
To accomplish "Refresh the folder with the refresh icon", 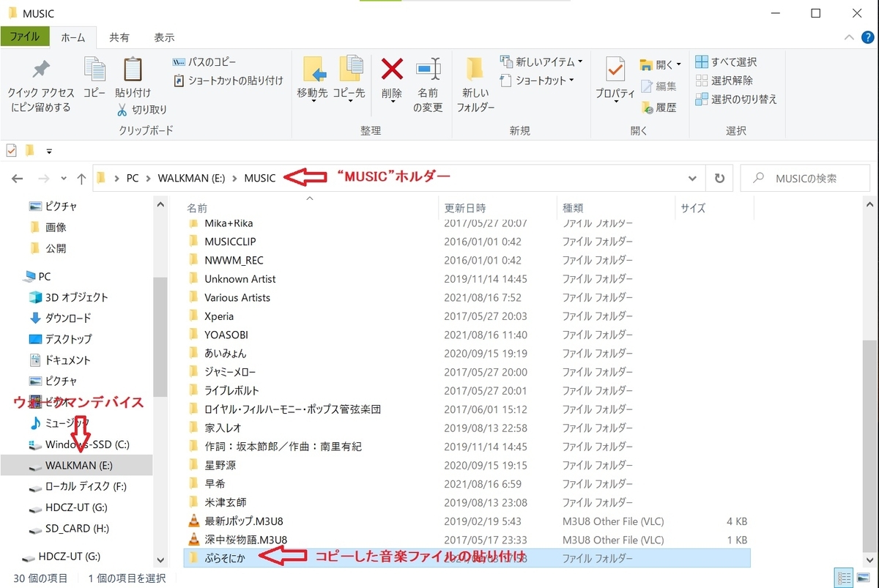I will (x=719, y=177).
